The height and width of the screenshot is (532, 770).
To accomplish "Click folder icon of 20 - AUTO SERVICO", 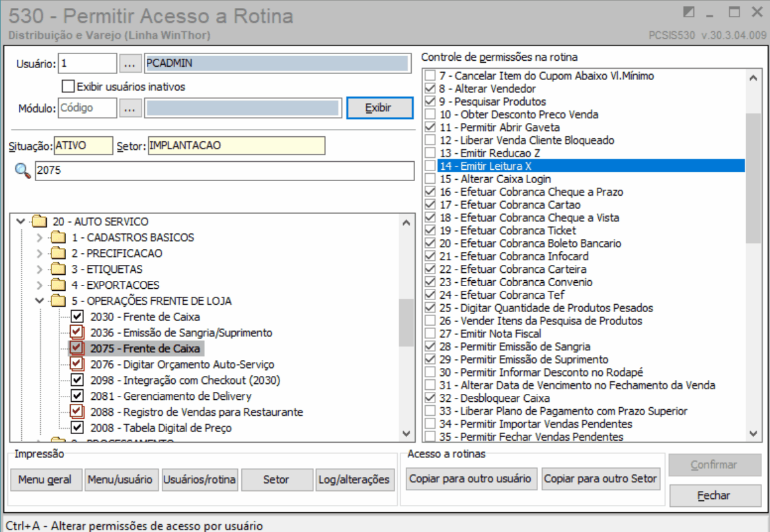I will (39, 221).
